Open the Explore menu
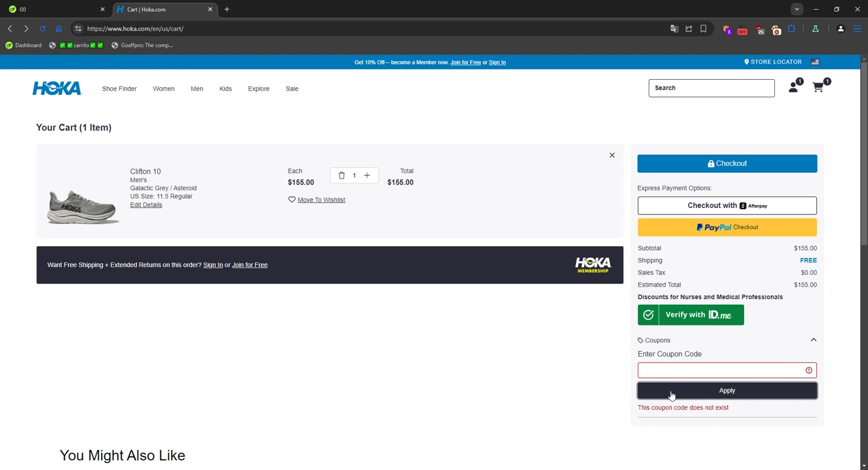 click(x=259, y=88)
